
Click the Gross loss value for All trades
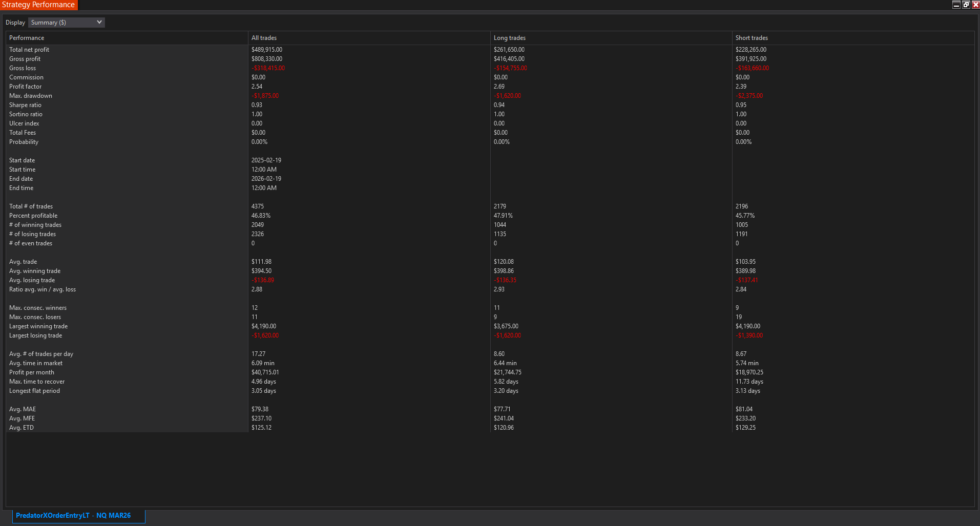pyautogui.click(x=268, y=68)
